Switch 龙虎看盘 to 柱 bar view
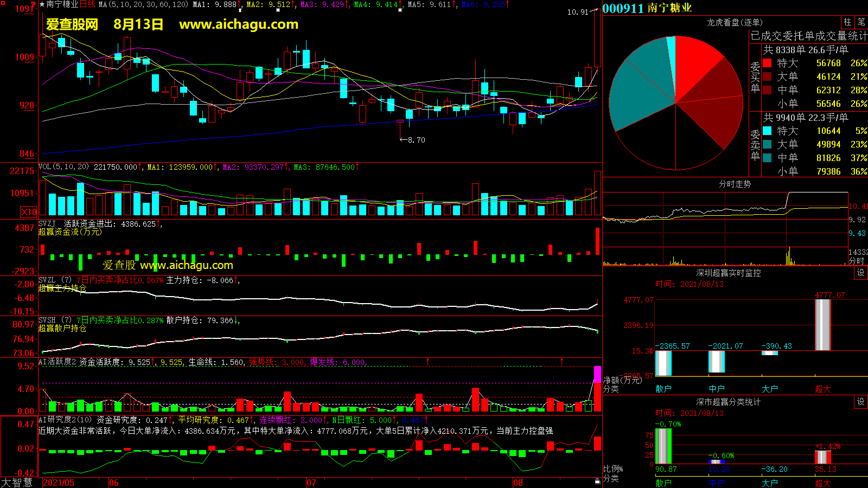This screenshot has width=868, height=488. point(847,22)
